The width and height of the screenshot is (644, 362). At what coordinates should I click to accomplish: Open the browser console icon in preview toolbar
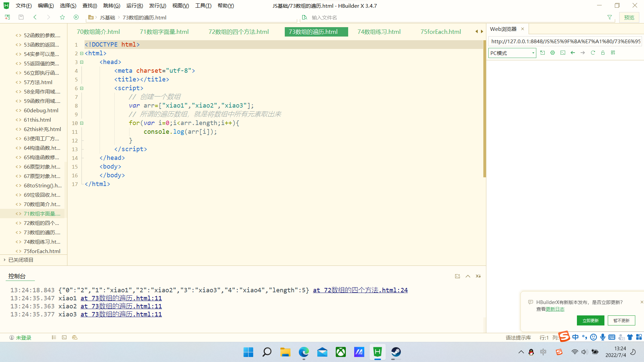563,53
